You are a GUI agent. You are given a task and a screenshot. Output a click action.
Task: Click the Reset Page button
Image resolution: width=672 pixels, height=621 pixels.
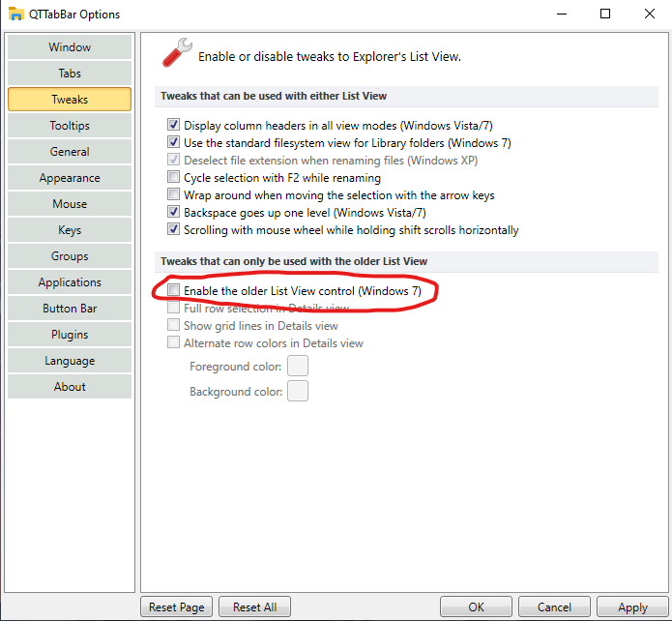point(177,607)
